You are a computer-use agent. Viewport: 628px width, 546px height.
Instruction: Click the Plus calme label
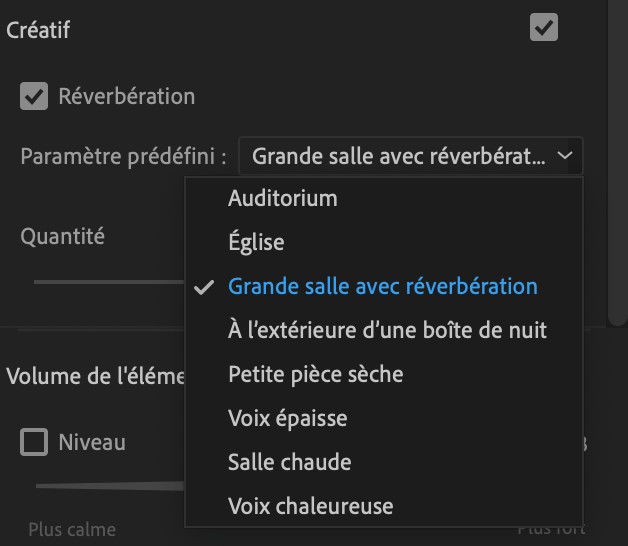tap(72, 530)
